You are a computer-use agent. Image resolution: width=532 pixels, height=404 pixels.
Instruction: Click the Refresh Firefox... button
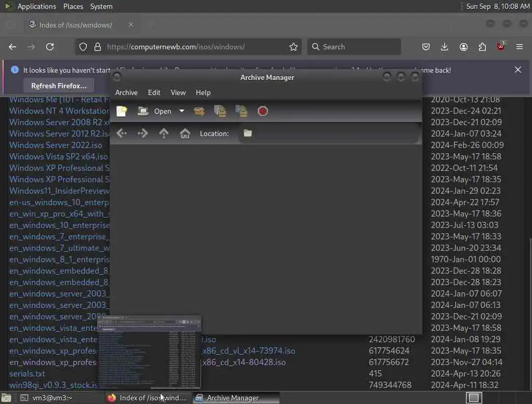click(59, 86)
